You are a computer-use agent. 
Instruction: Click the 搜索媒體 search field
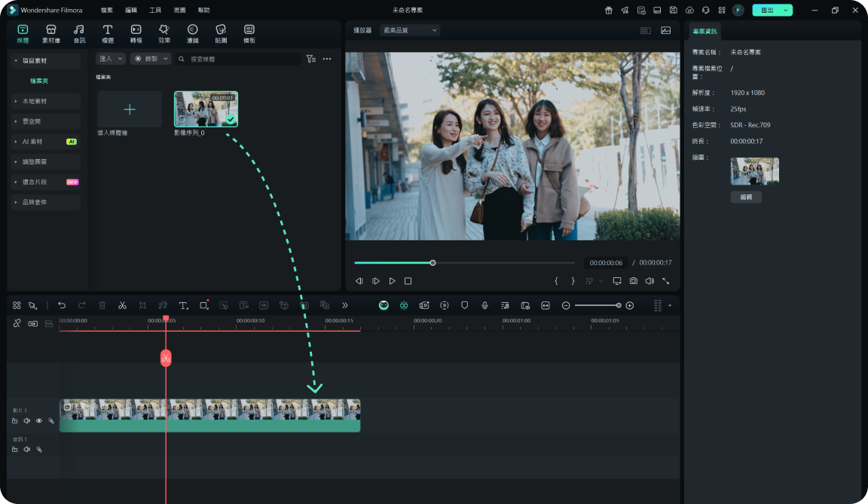point(238,59)
